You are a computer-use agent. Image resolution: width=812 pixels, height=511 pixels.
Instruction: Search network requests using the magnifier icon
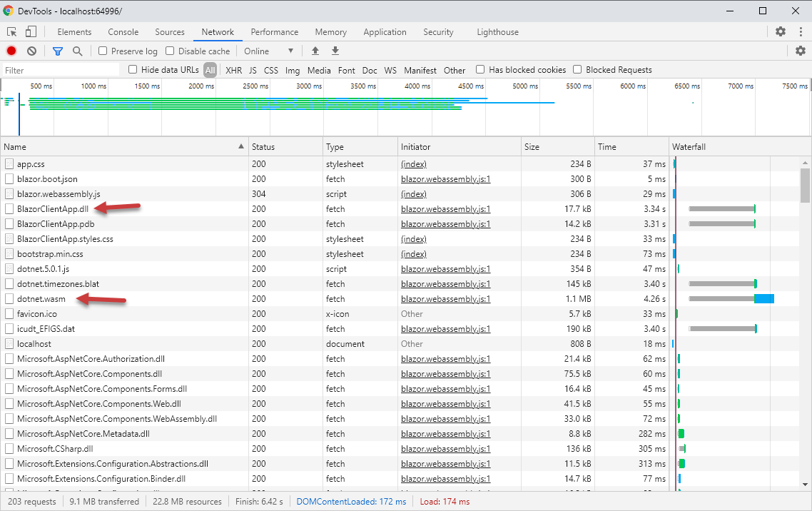[78, 51]
